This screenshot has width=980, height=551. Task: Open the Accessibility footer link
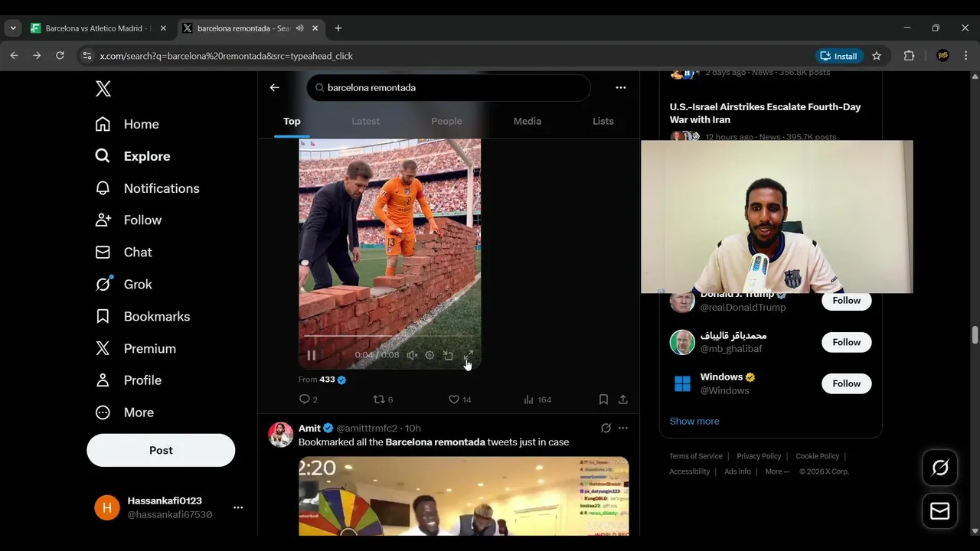tap(690, 471)
